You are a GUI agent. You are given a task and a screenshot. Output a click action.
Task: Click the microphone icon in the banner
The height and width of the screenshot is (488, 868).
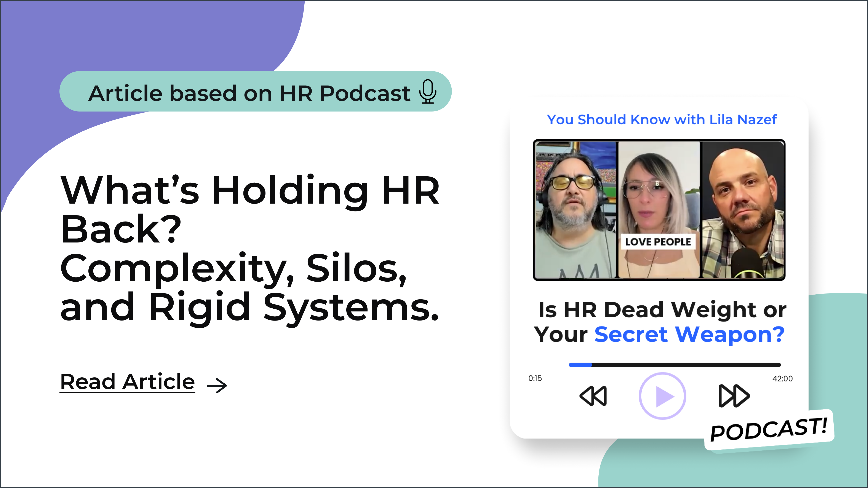[428, 92]
